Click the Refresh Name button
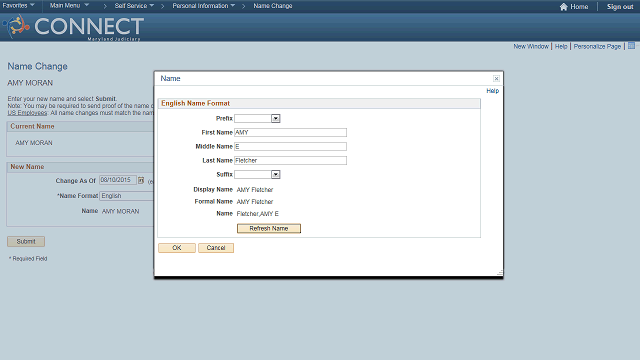640x360 pixels. click(269, 229)
